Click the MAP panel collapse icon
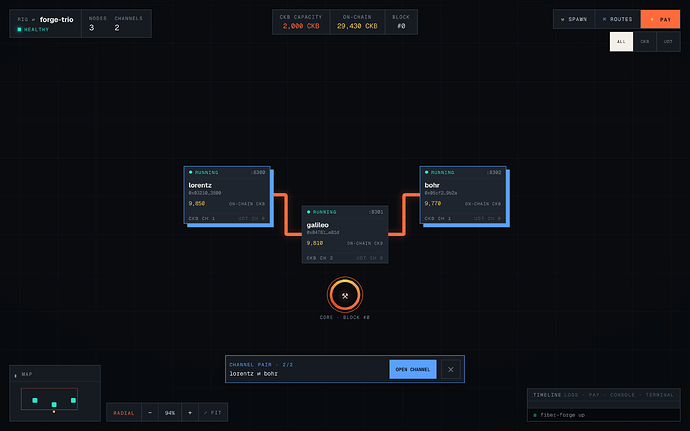This screenshot has width=690, height=431. (15, 375)
